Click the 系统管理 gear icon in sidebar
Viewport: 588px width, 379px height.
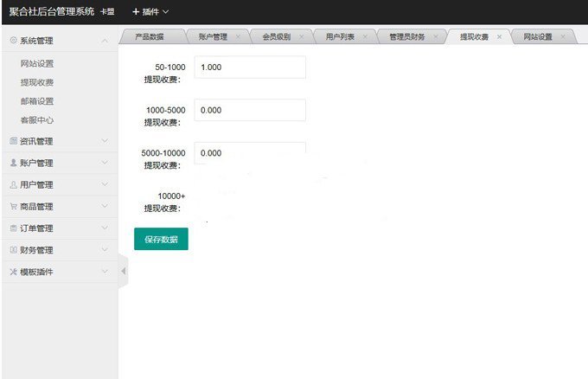tap(13, 41)
